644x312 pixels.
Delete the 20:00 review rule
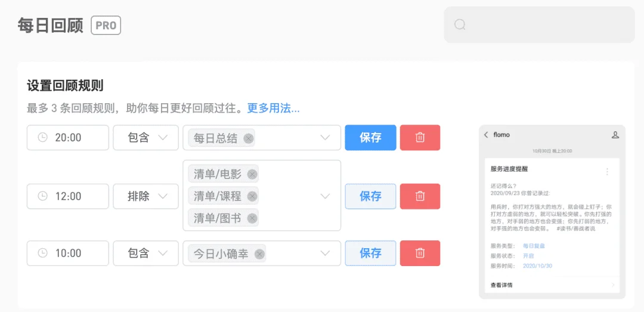click(x=420, y=138)
